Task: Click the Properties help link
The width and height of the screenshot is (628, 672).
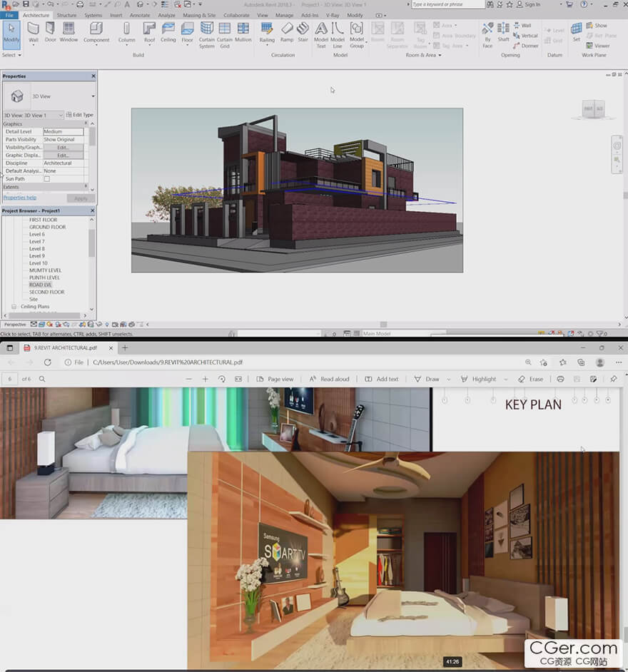Action: 20,198
